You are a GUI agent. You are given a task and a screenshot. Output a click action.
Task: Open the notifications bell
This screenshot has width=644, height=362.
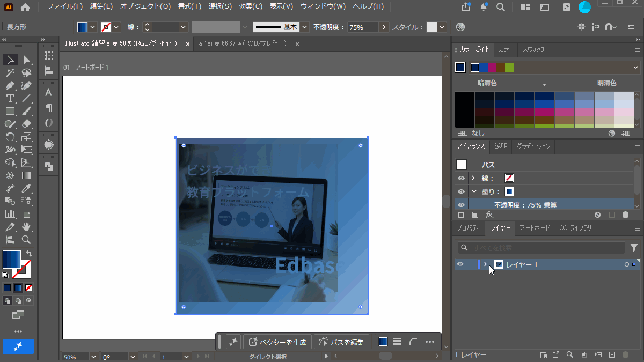tap(484, 7)
